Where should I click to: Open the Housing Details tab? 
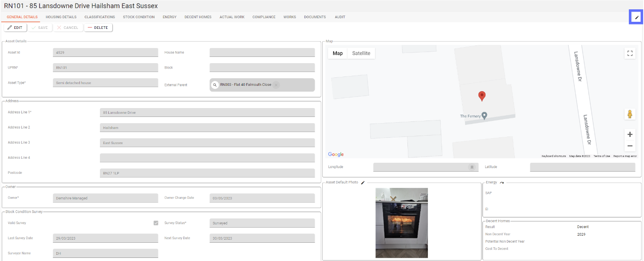pos(61,17)
